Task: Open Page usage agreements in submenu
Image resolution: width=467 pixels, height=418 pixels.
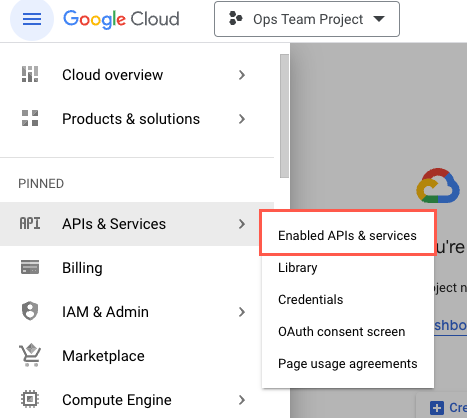Action: click(x=348, y=364)
